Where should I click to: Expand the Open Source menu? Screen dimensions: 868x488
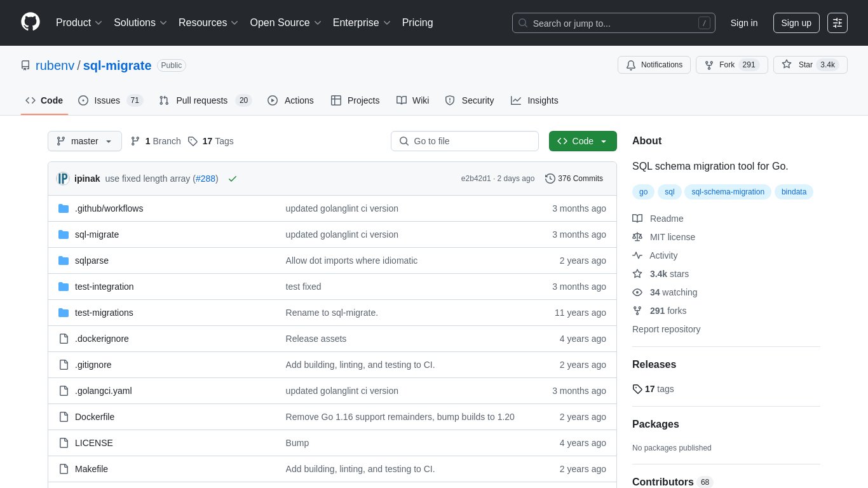(x=285, y=23)
